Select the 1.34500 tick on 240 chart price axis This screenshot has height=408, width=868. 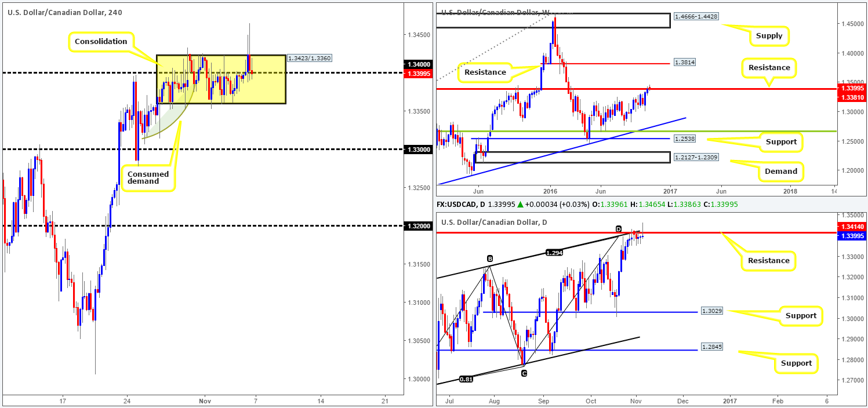[419, 35]
